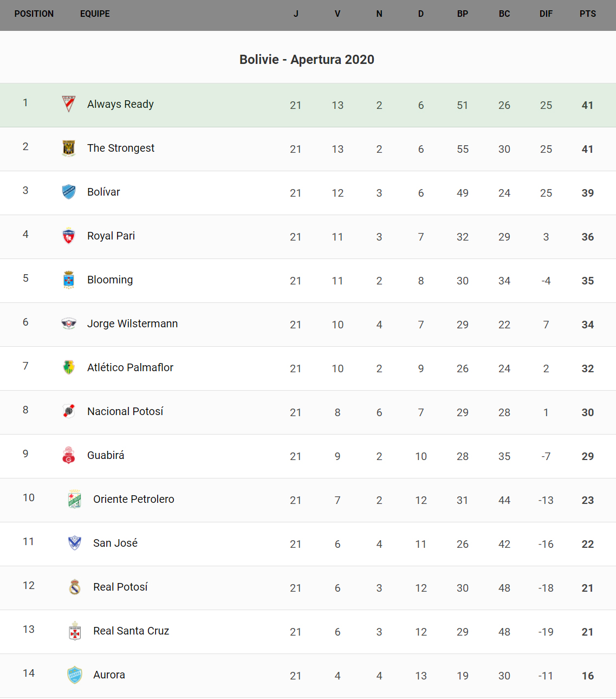Select the EQUIPE column header
Image resolution: width=616 pixels, height=699 pixels.
(x=95, y=14)
